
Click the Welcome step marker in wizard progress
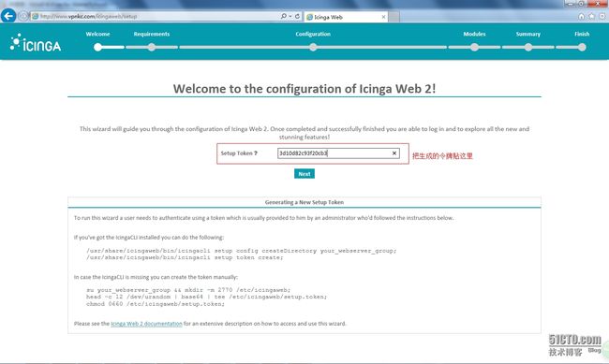point(97,48)
